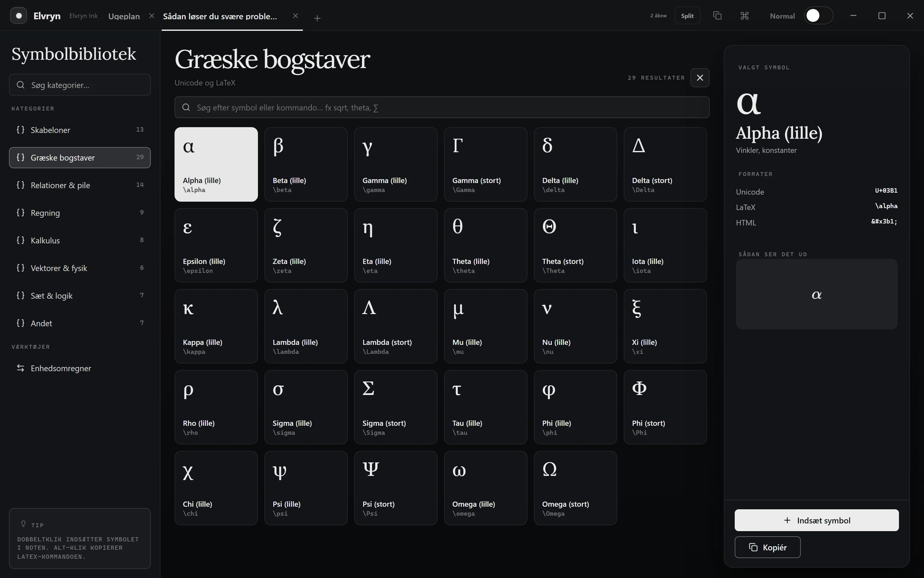924x578 pixels.
Task: Close the symbol results with the X button
Action: tap(699, 78)
